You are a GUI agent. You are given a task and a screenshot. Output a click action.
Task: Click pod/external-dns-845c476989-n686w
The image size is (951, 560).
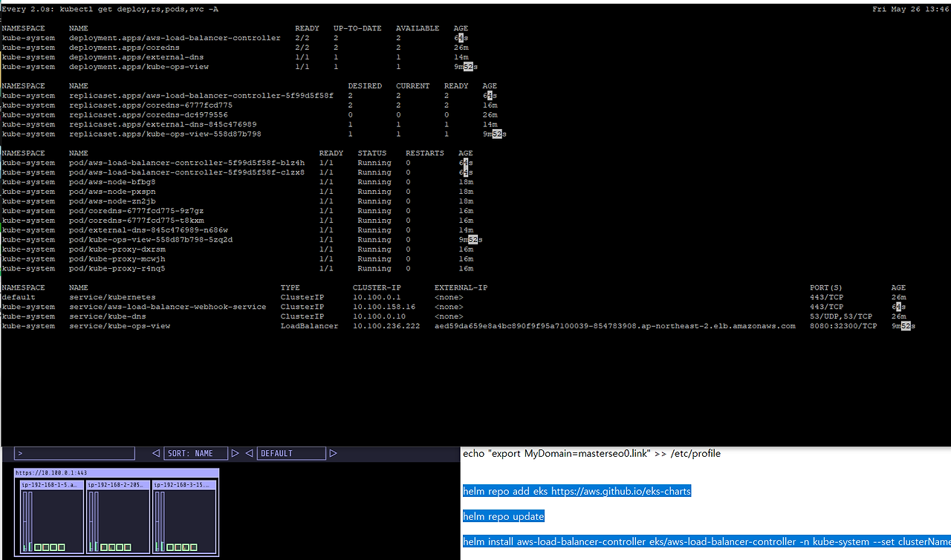[148, 230]
